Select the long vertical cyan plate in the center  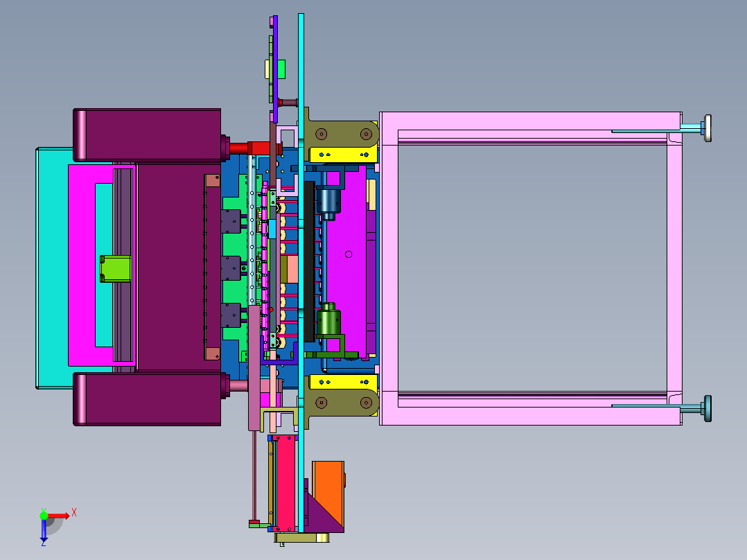301,272
